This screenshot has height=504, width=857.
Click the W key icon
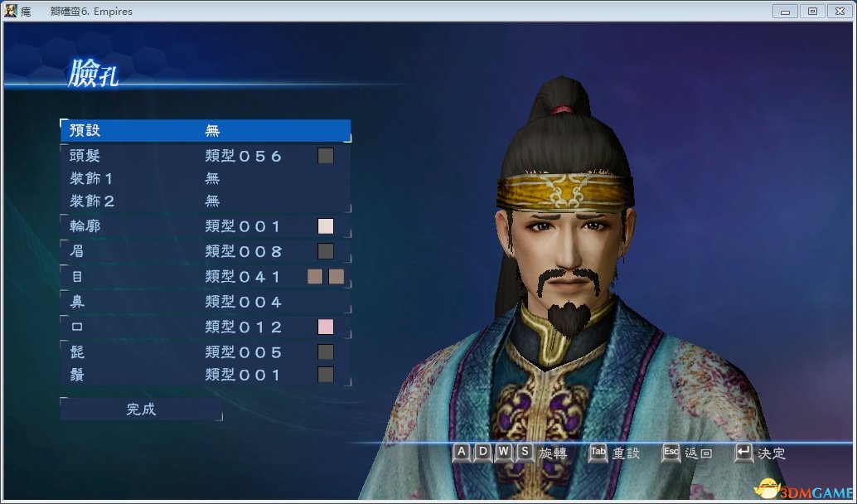coord(504,453)
